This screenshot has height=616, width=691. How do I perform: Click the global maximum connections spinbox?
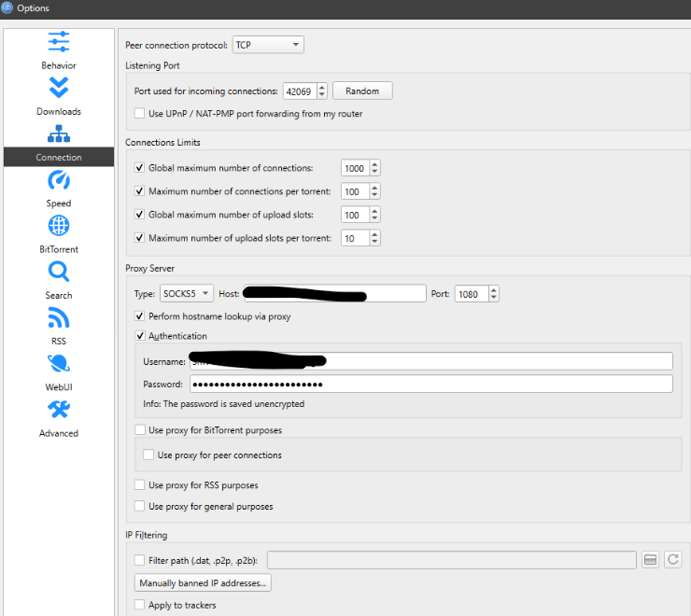pyautogui.click(x=355, y=169)
